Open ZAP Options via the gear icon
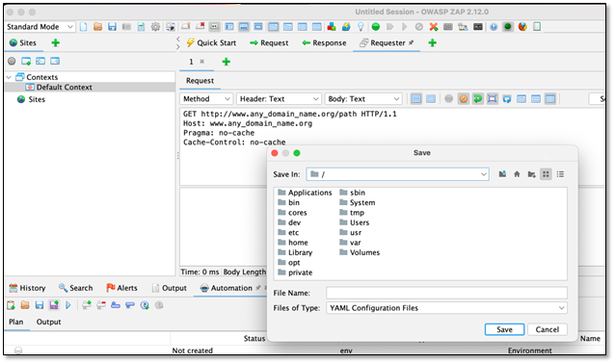The image size is (615, 364). coord(156,27)
